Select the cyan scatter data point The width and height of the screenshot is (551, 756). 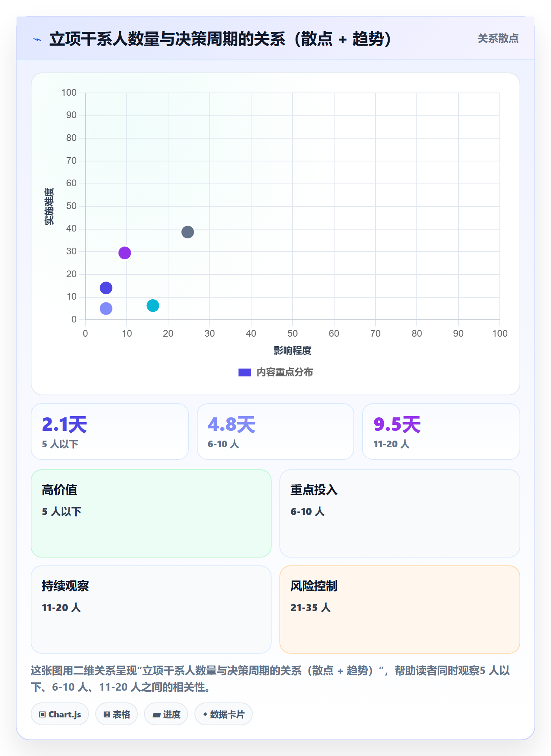[153, 306]
